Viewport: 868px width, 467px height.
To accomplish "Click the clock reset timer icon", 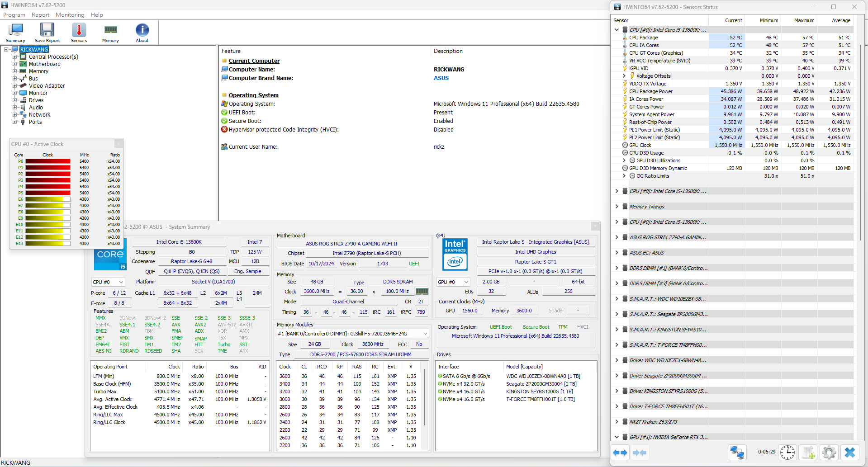I will coord(787,453).
